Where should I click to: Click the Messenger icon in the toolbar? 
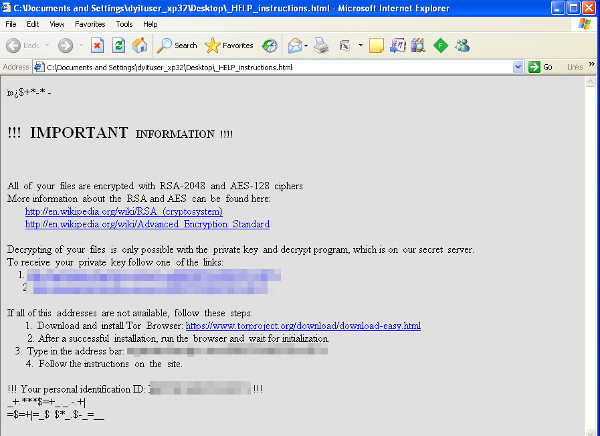pos(463,45)
